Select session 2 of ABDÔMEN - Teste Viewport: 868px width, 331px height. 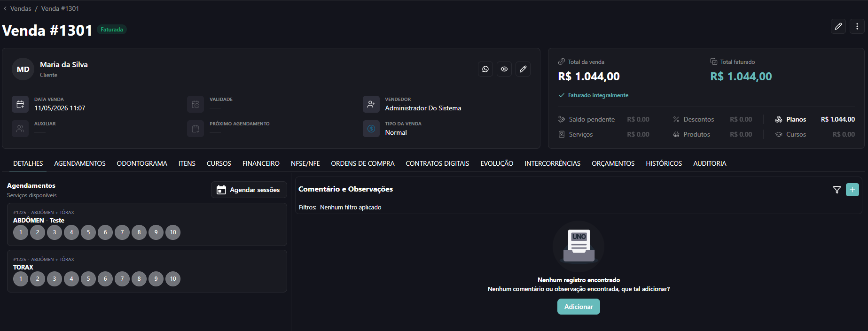coord(38,232)
